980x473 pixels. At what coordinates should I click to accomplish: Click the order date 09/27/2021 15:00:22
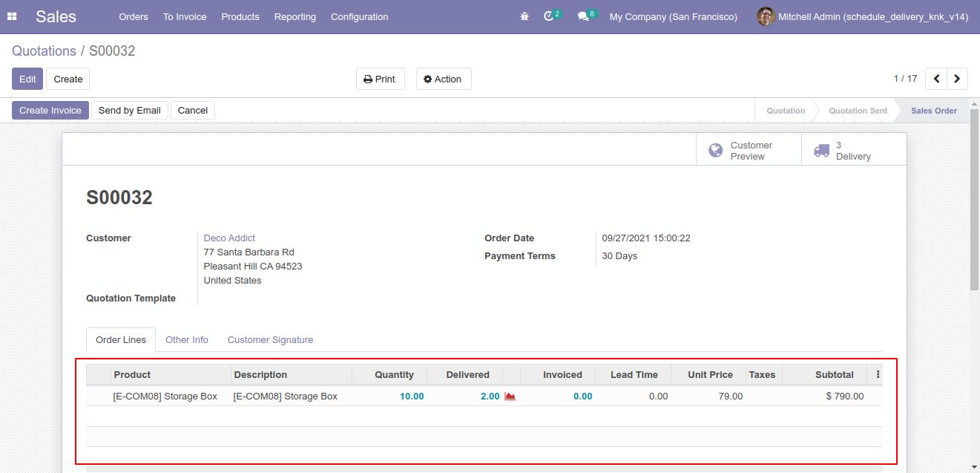[646, 238]
